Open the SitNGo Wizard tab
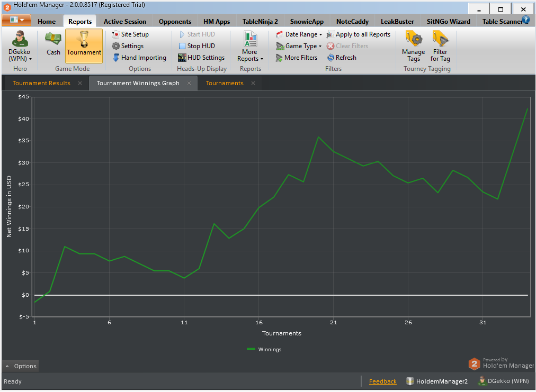This screenshot has height=392, width=536. tap(448, 22)
